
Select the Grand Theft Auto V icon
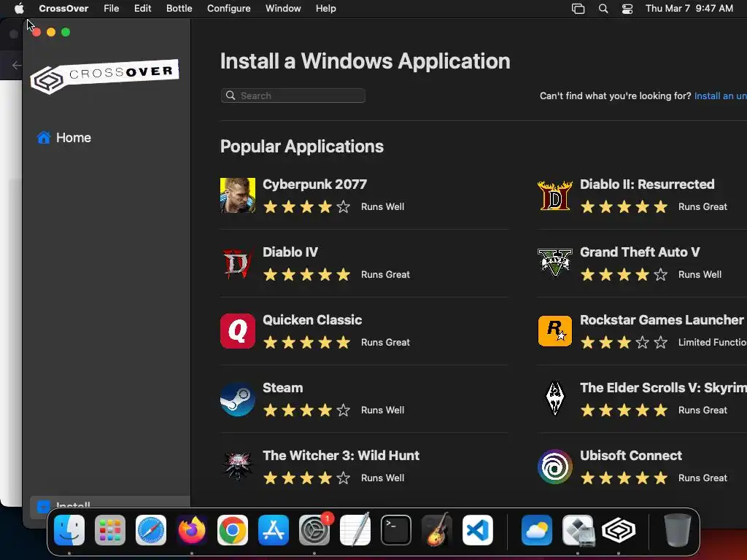pyautogui.click(x=554, y=262)
